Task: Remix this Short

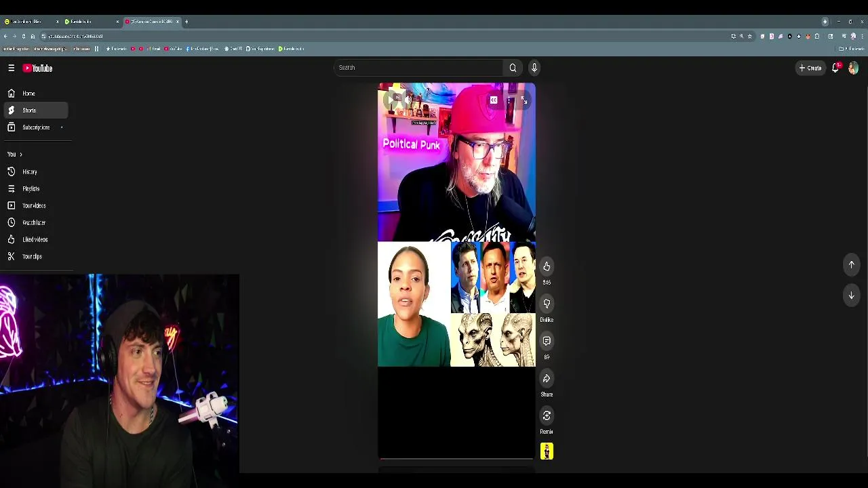Action: tap(547, 415)
